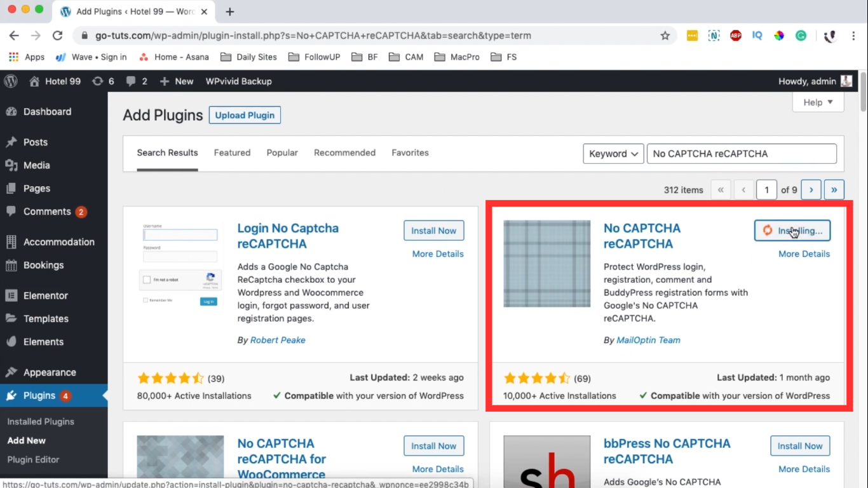Click the Login No Captcha reCAPTCHA thumbnail
The image size is (868, 488).
click(180, 264)
